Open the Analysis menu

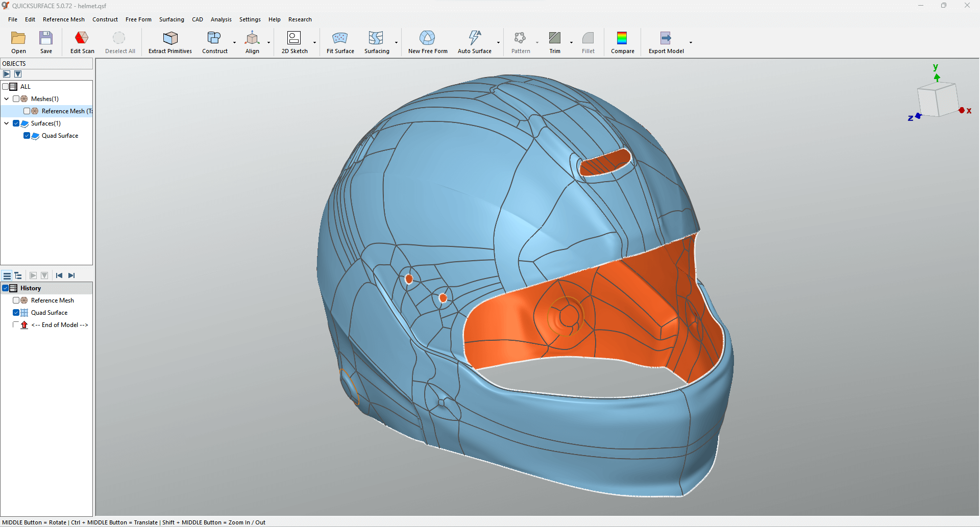click(221, 19)
